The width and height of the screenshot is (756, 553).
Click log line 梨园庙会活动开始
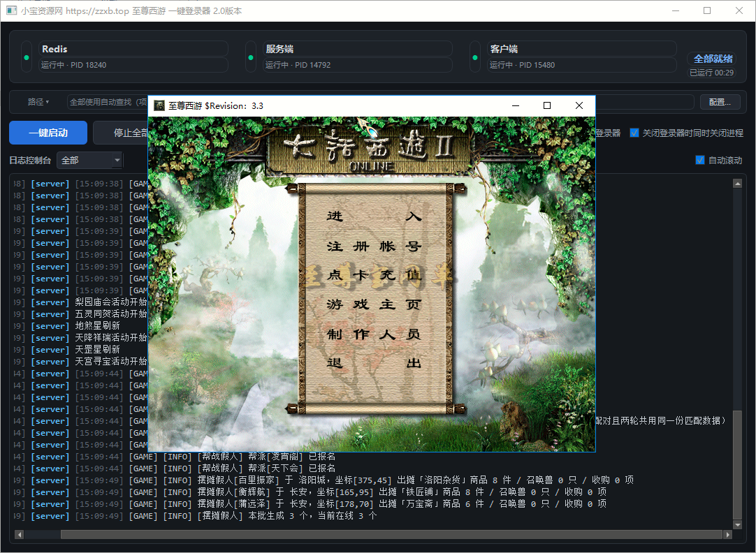(111, 302)
